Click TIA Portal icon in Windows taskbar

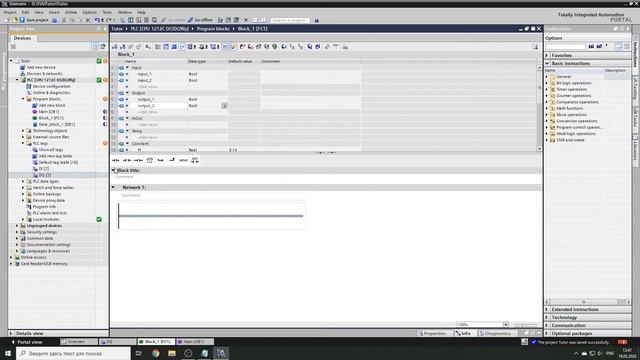coord(221,353)
